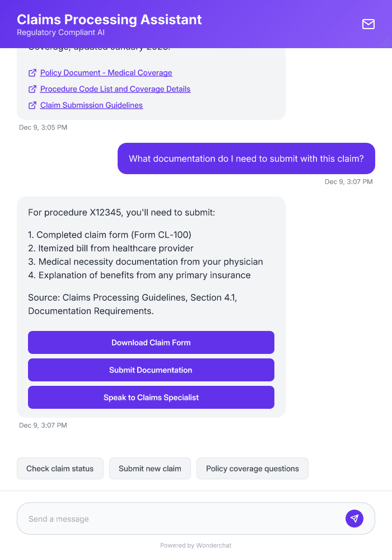
Task: Click the envelope icon in the header
Action: [x=368, y=24]
